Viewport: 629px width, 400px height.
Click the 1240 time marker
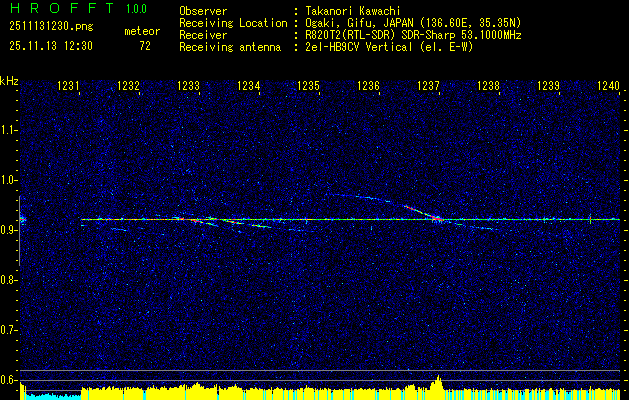(x=609, y=85)
